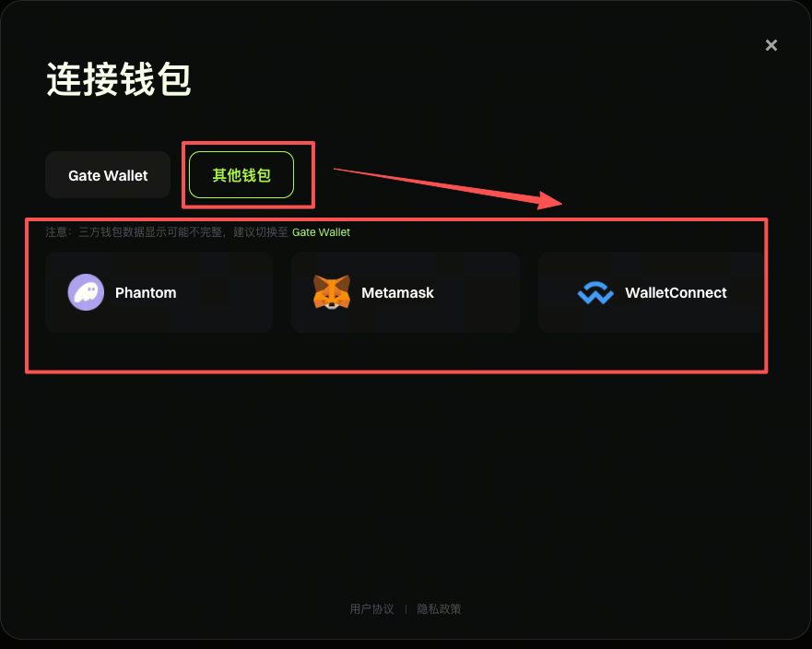Open the 用户协议 link
This screenshot has height=649, width=812.
click(x=371, y=608)
